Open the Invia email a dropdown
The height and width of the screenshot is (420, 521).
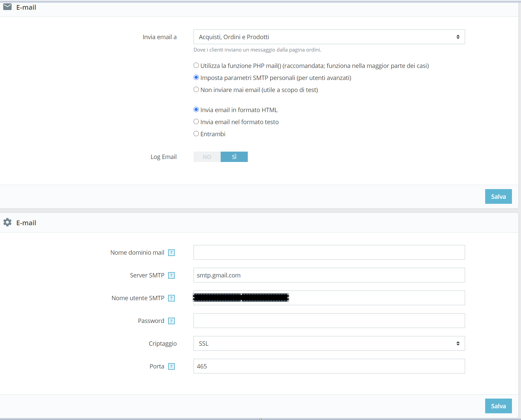[x=329, y=37]
